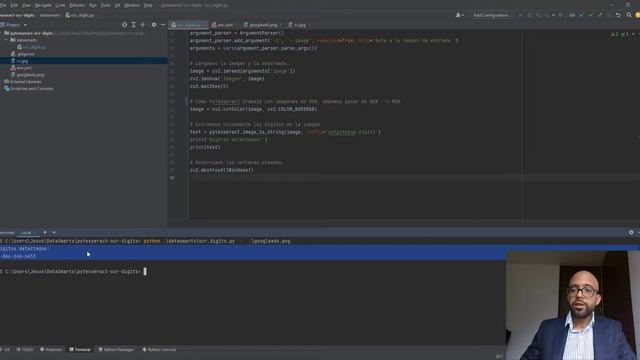The image size is (640, 360).
Task: Toggle the Terminal tool window button
Action: tap(80, 349)
